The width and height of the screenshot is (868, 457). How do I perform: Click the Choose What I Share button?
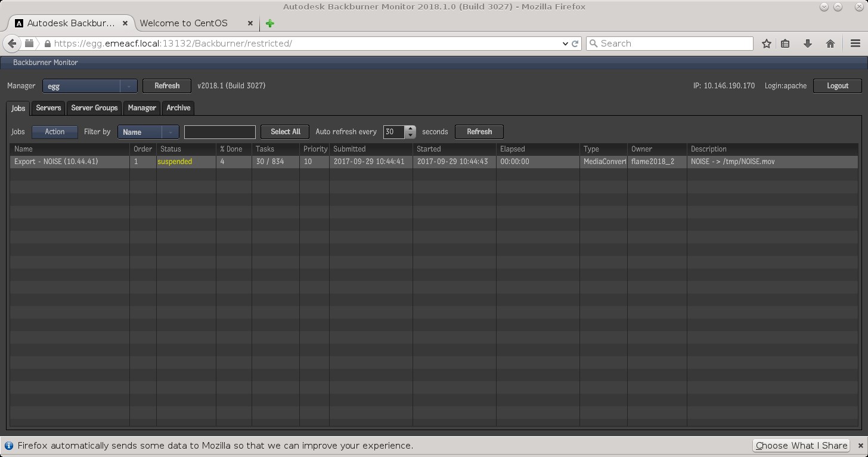tap(801, 446)
